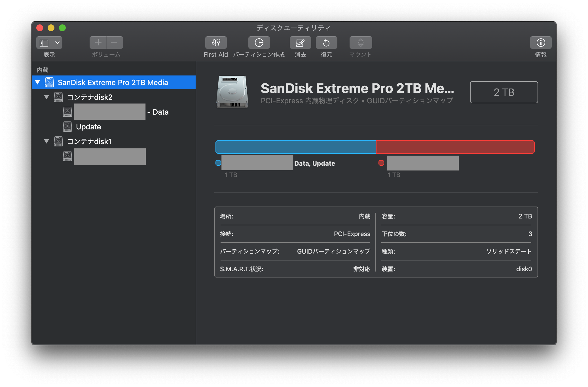This screenshot has width=588, height=387.
Task: Select the Update volume in sidebar
Action: point(88,127)
